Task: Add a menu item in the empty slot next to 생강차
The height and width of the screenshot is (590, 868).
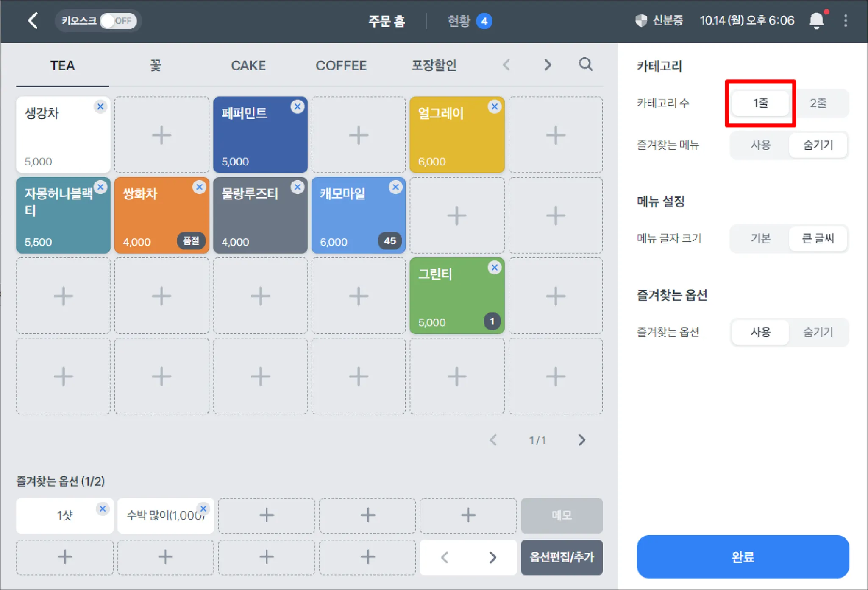Action: 161,135
